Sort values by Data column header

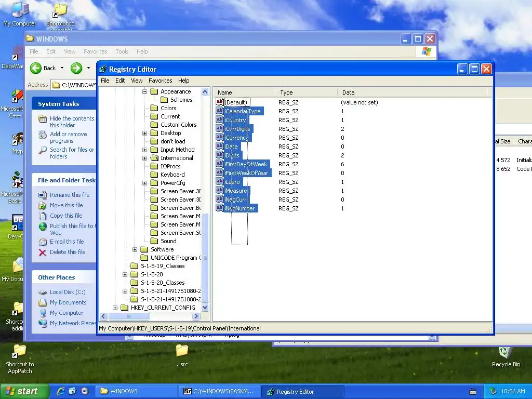(412, 92)
